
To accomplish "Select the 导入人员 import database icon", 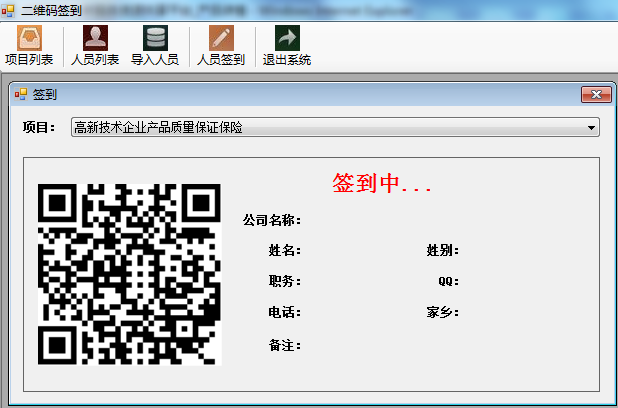I will [x=155, y=38].
